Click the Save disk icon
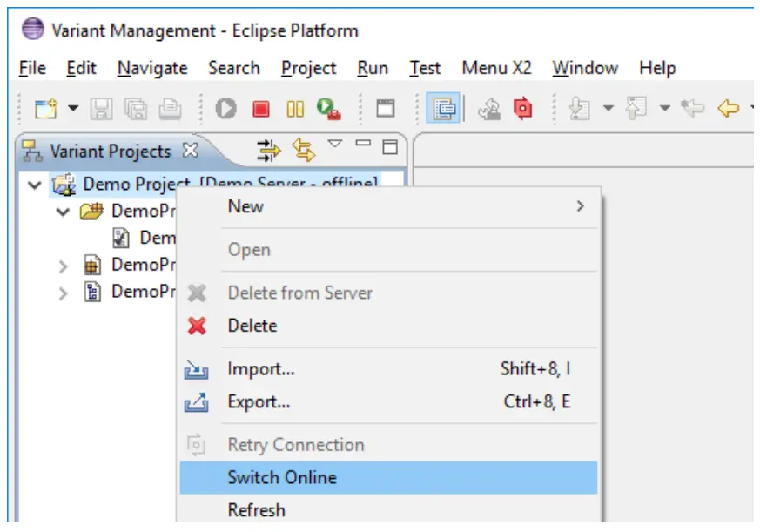 point(101,109)
